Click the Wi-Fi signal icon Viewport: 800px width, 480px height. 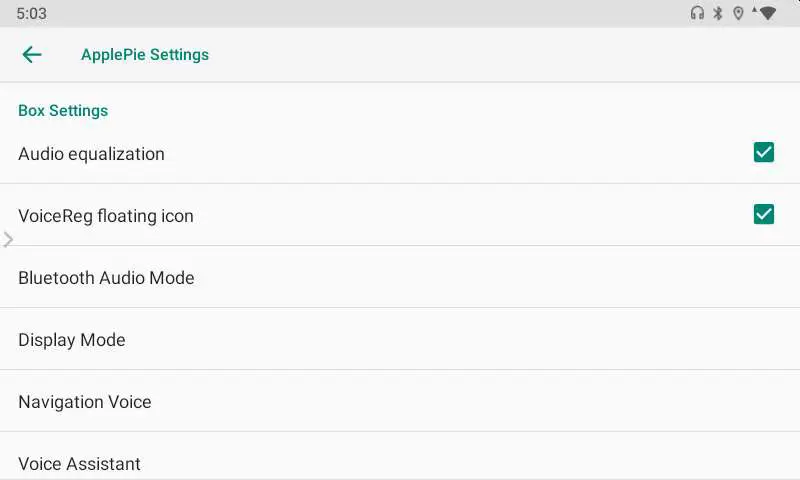point(767,14)
